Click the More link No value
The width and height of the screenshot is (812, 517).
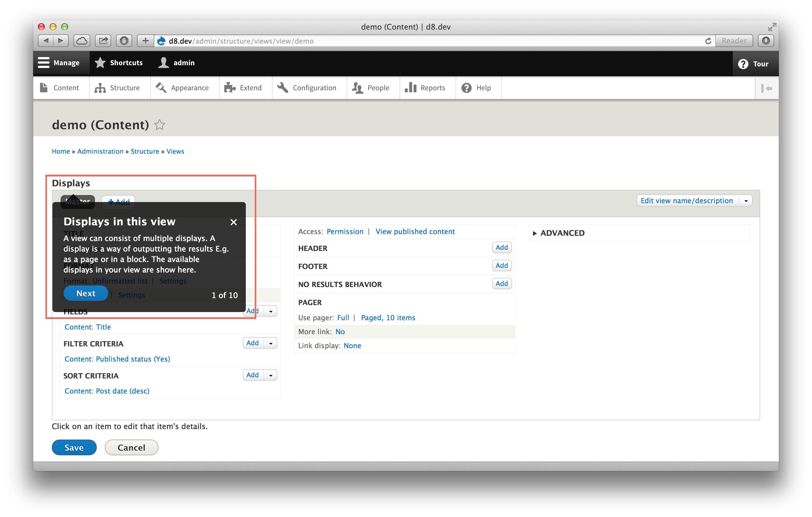[x=340, y=332]
